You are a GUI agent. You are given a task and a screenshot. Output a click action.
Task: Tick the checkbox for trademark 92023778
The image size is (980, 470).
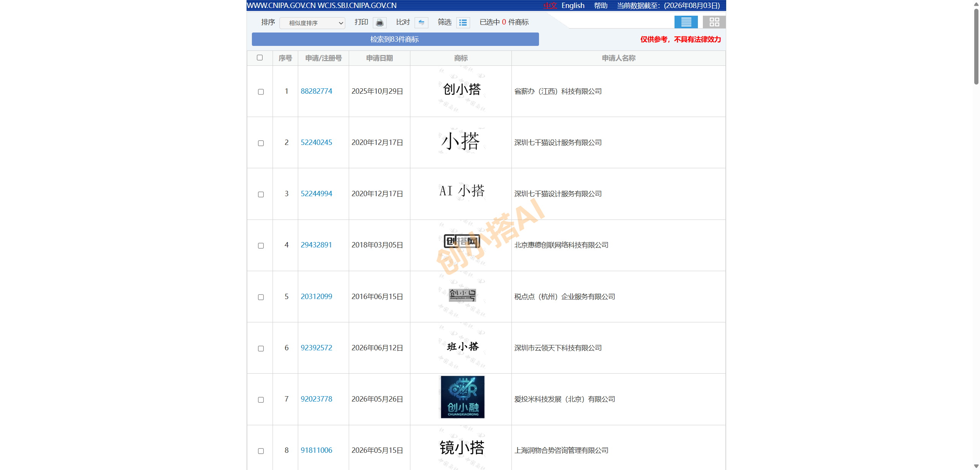pos(261,400)
